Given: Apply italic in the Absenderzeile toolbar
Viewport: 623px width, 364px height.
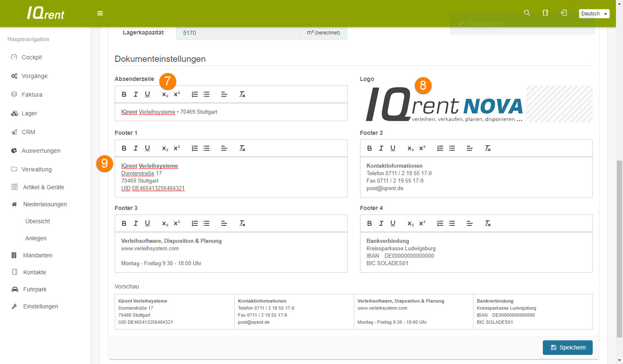Looking at the screenshot, I should point(135,94).
